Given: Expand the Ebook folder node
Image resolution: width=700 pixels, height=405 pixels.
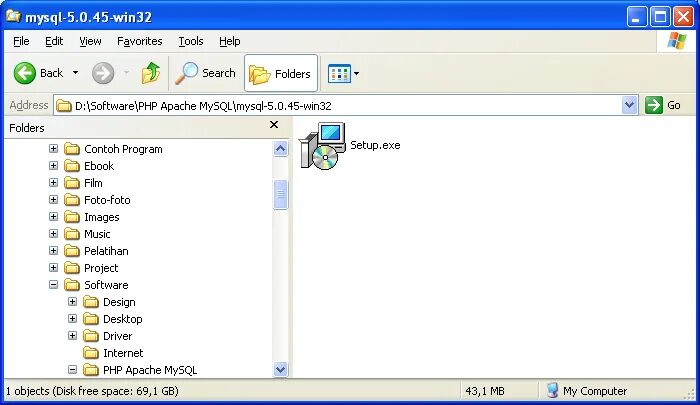Looking at the screenshot, I should (54, 165).
